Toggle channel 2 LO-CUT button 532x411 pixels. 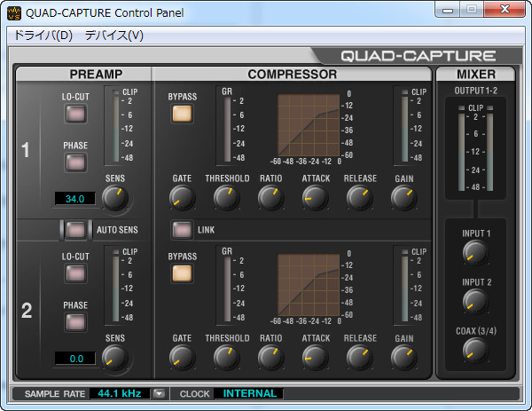pos(75,273)
